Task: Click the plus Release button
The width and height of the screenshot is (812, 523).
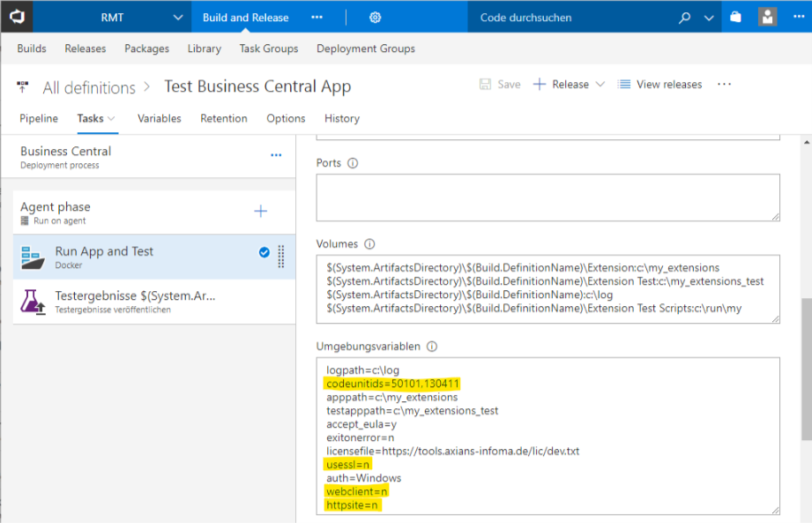Action: [x=561, y=85]
